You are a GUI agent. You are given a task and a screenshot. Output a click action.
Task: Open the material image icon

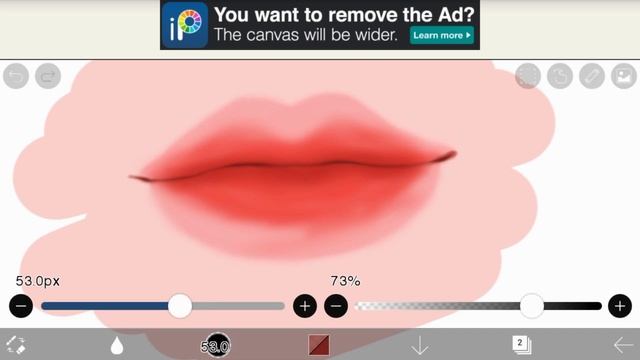624,76
